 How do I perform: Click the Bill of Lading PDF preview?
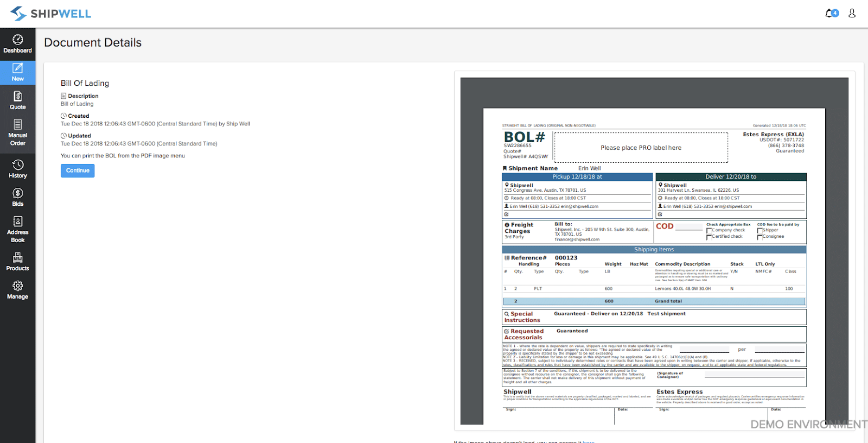654,251
